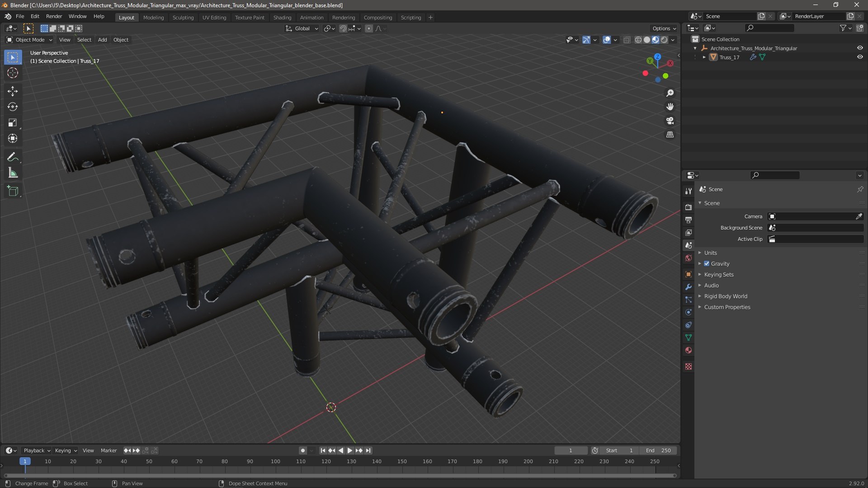This screenshot has width=868, height=488.
Task: Play the animation forward
Action: tap(349, 450)
